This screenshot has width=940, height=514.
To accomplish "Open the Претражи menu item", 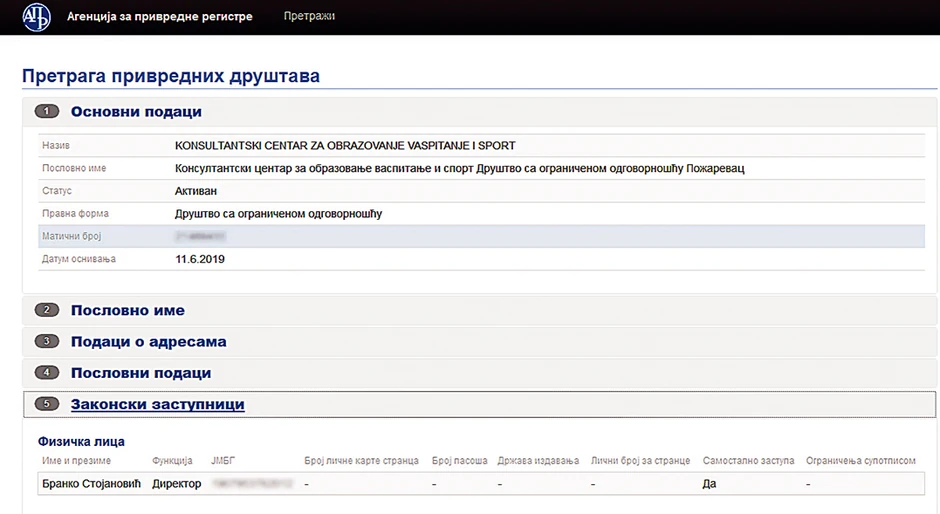I will click(309, 17).
